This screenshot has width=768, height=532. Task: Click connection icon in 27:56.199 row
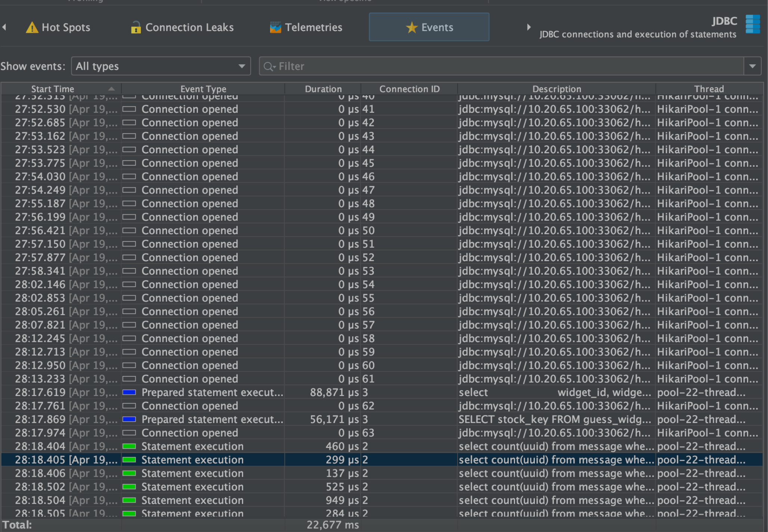pos(129,217)
